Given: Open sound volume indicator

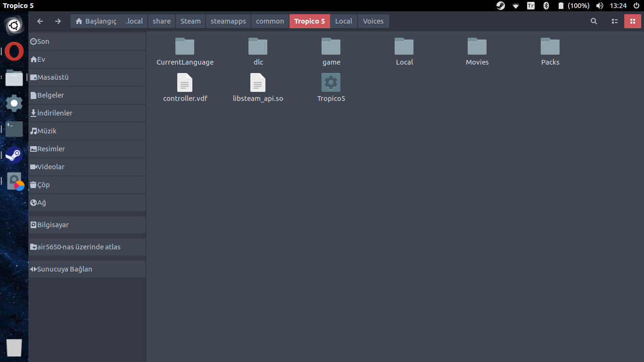Looking at the screenshot, I should pyautogui.click(x=600, y=6).
